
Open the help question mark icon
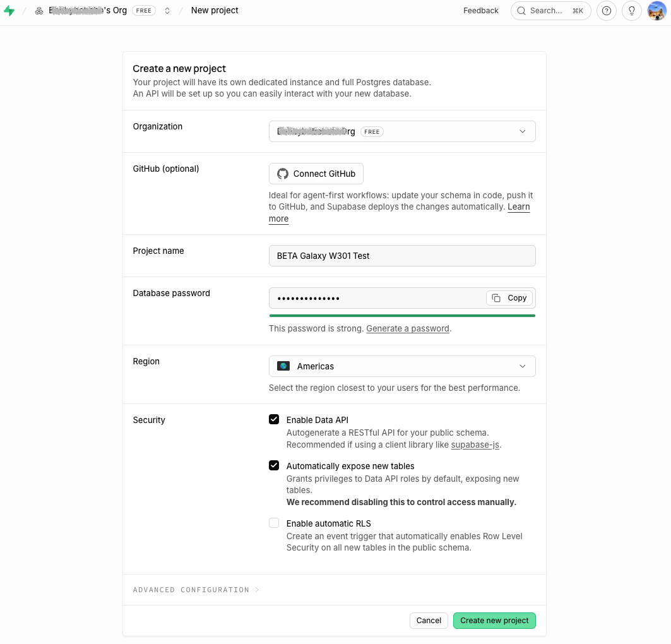pyautogui.click(x=607, y=11)
